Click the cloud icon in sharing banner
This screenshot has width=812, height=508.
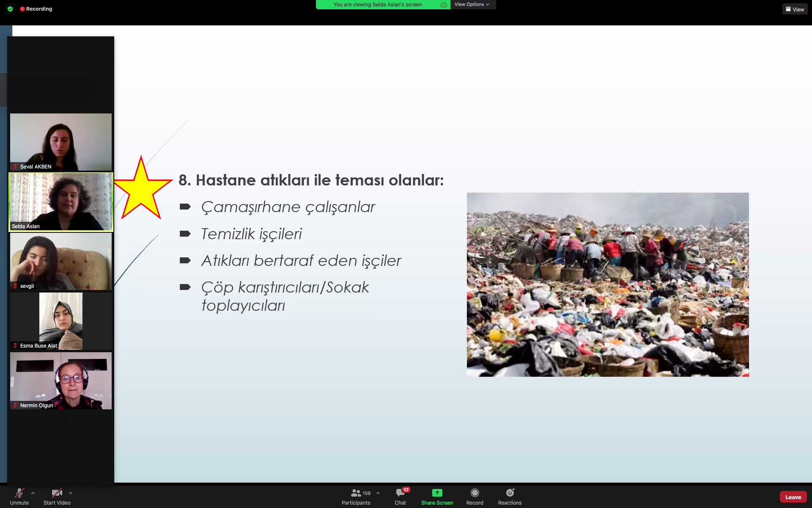coord(443,5)
